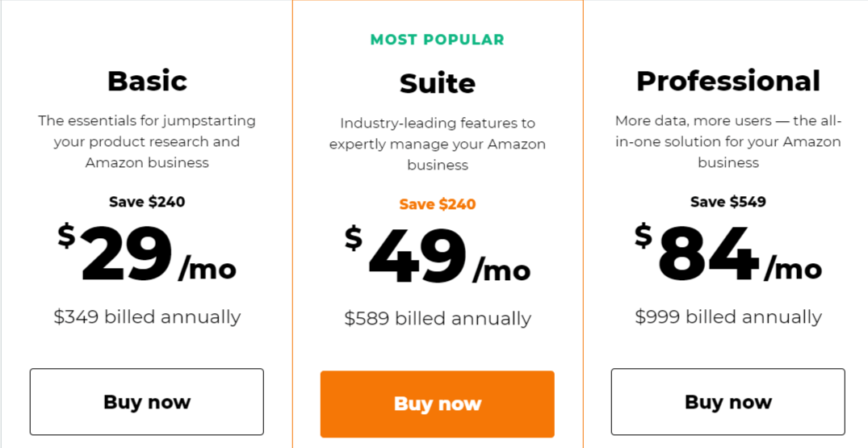Buy the Professional plan now
The height and width of the screenshot is (448, 868).
[x=728, y=402]
